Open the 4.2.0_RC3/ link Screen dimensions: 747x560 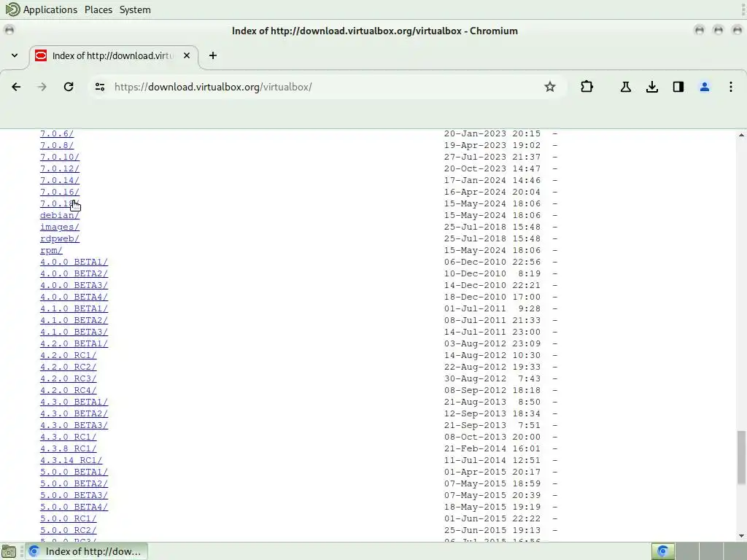click(x=68, y=378)
